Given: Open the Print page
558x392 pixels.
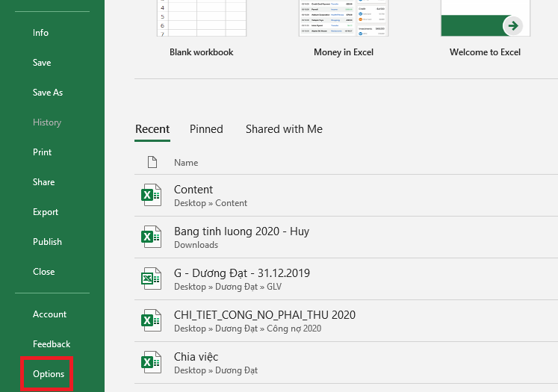Looking at the screenshot, I should pos(43,152).
